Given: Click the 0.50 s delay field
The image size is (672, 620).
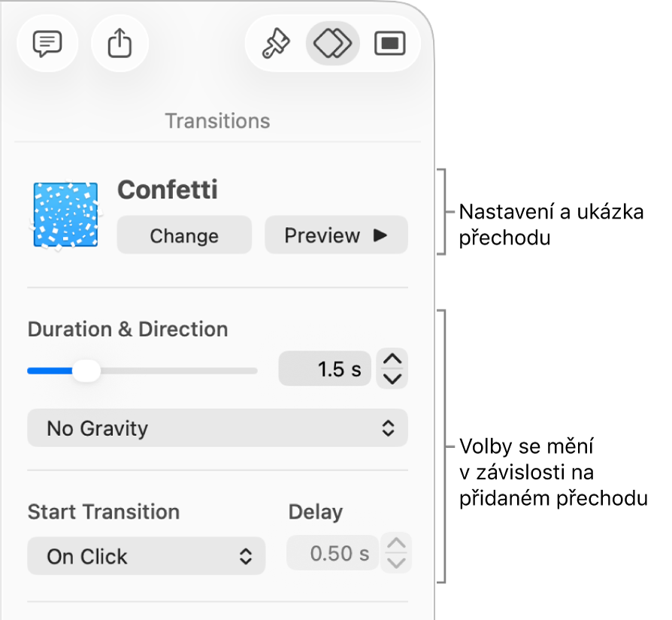Looking at the screenshot, I should tap(332, 552).
